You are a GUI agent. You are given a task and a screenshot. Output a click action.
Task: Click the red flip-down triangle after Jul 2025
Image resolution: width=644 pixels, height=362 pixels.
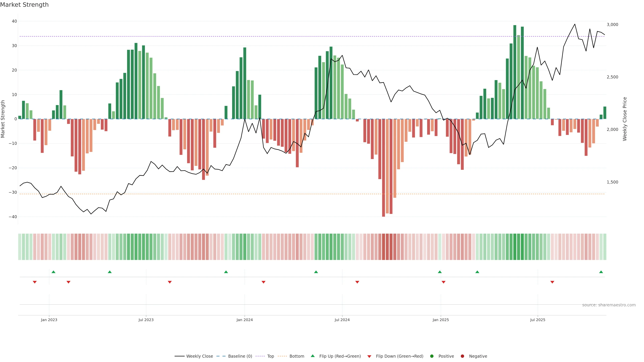pyautogui.click(x=552, y=282)
